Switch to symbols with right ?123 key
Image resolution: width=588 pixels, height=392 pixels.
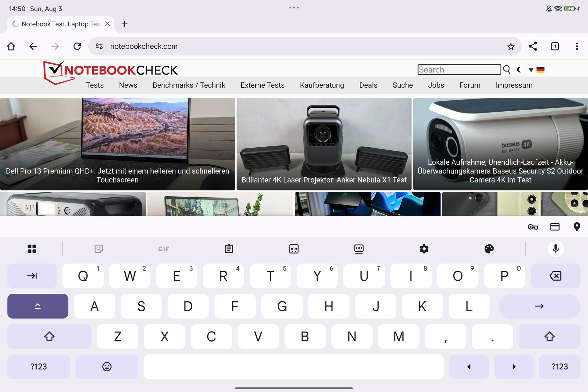click(560, 367)
